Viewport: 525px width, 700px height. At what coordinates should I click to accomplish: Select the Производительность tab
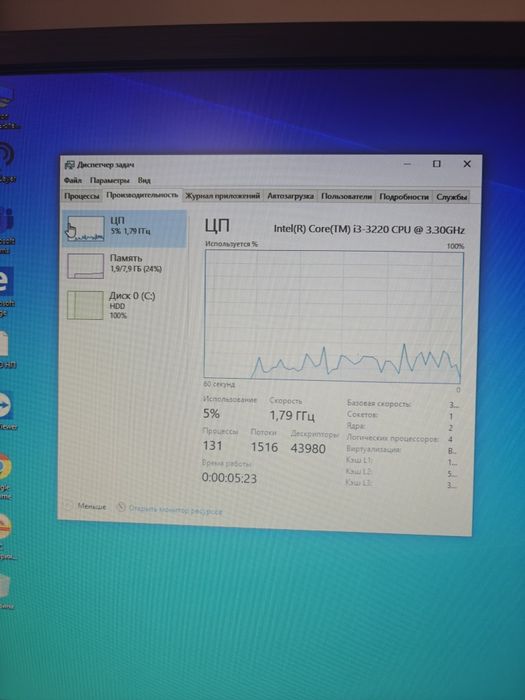pyautogui.click(x=142, y=195)
